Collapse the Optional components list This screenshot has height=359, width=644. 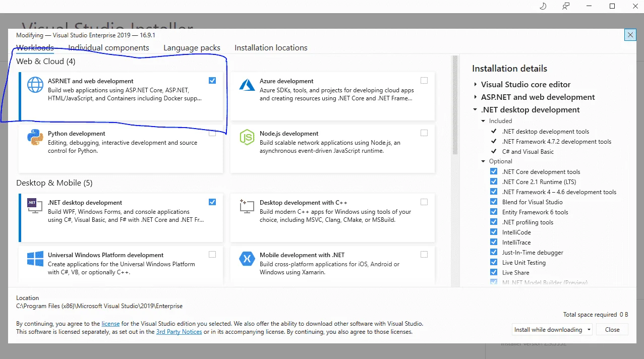click(484, 161)
